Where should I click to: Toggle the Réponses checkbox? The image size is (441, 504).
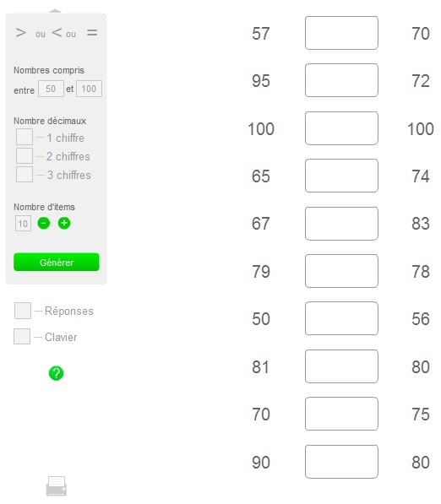pos(23,311)
